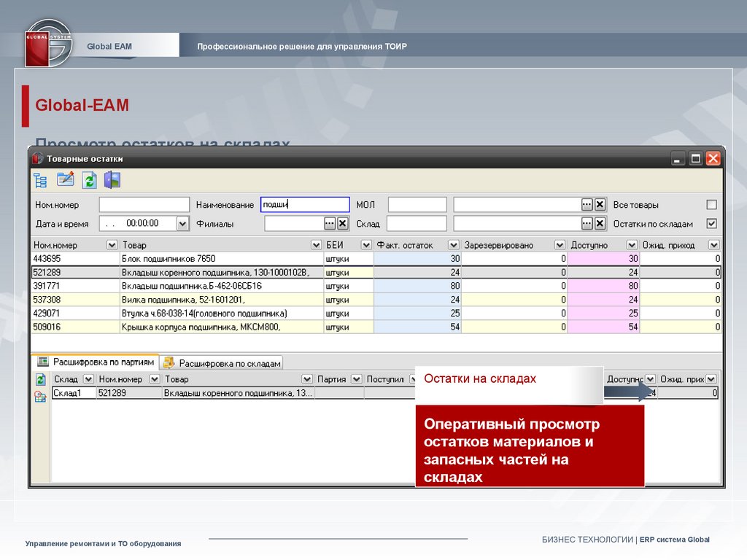Screen dimensions: 747x560
Task: Click the calendar icon in lower panel
Action: [40, 397]
